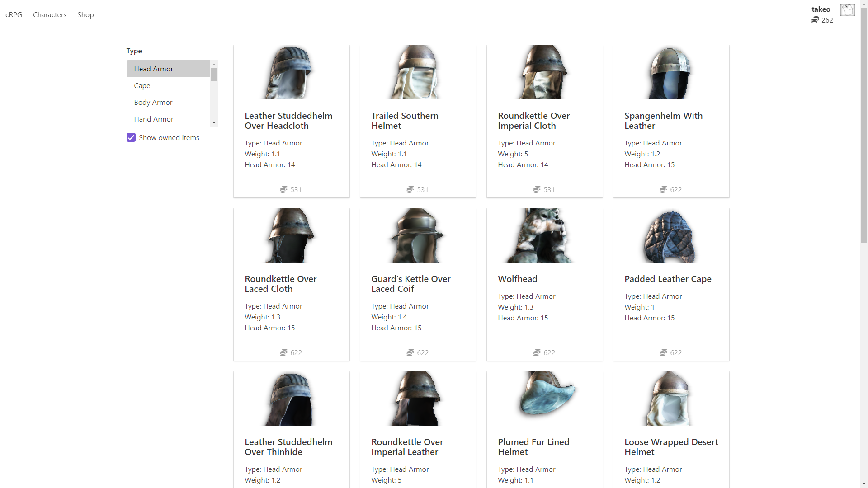Select Body Armor in the Type list
The height and width of the screenshot is (488, 868).
pyautogui.click(x=153, y=103)
